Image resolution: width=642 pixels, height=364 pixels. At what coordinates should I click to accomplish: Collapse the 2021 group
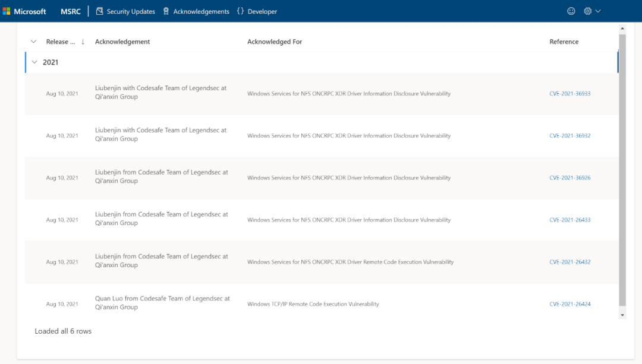(34, 62)
